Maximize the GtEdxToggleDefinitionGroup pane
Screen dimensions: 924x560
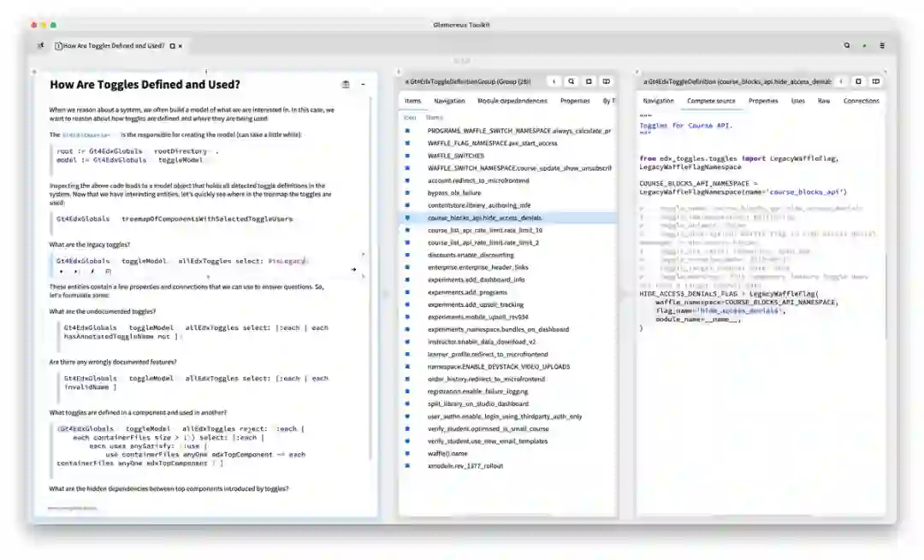(589, 81)
